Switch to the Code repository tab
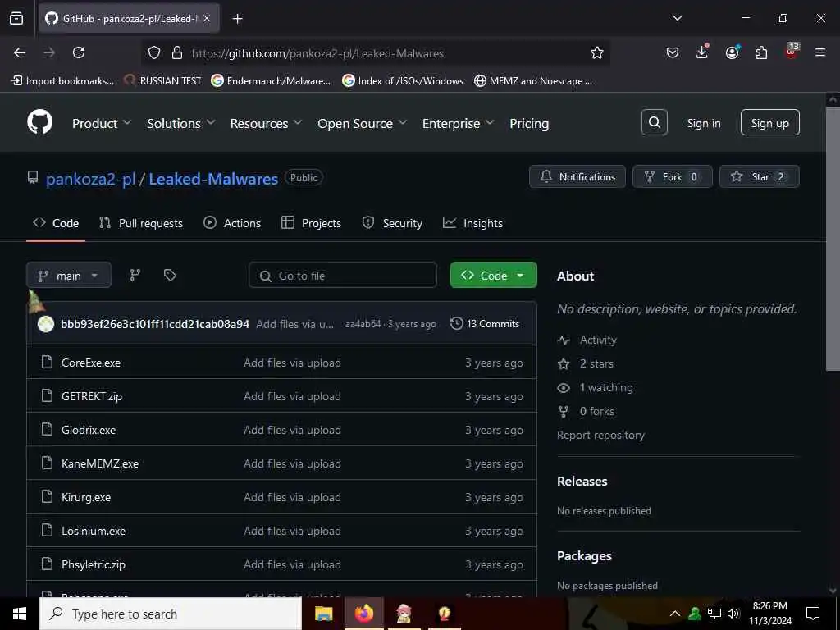Viewport: 840px width, 630px height. coord(56,223)
